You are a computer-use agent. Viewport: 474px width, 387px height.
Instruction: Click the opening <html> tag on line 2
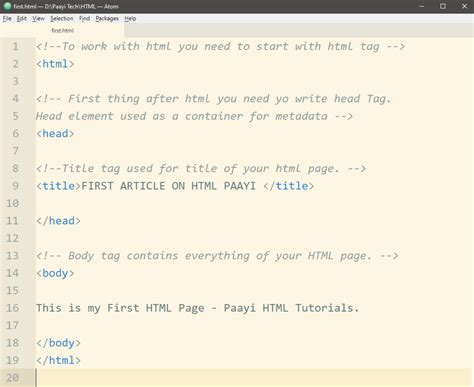pos(55,64)
